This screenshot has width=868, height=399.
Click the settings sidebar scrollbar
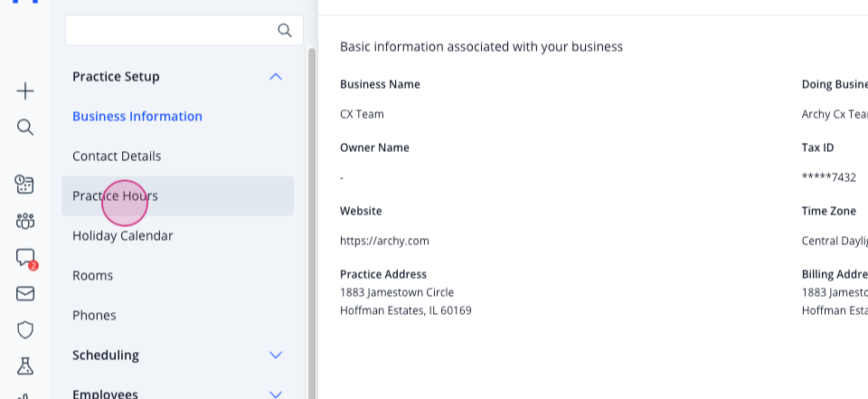[x=312, y=222]
